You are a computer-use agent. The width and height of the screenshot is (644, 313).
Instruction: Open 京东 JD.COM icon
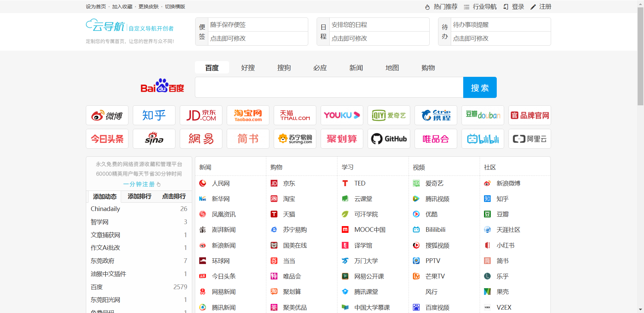click(201, 115)
